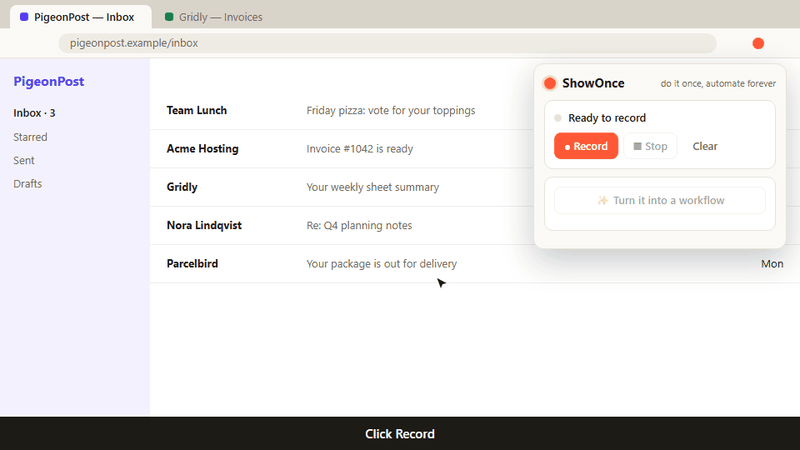Open the Inbox · 3 folder
Image resolution: width=800 pixels, height=450 pixels.
(x=34, y=113)
